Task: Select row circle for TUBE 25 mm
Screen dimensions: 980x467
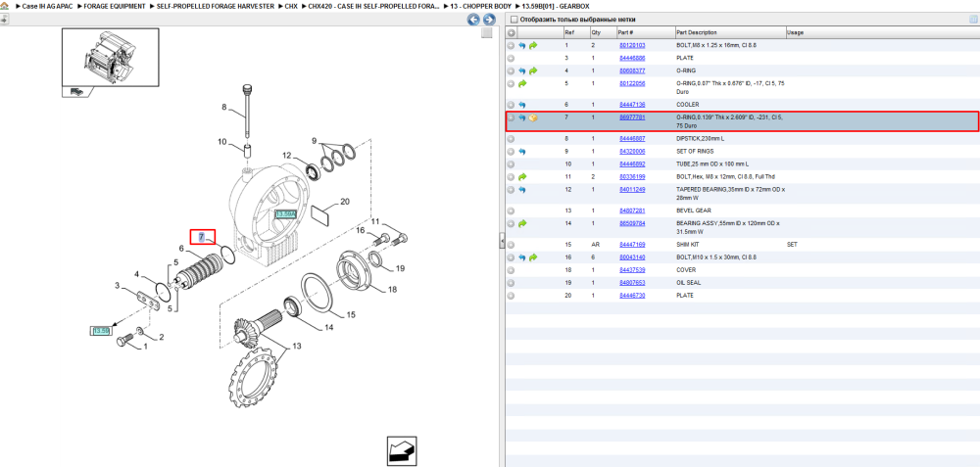Action: 511,164
